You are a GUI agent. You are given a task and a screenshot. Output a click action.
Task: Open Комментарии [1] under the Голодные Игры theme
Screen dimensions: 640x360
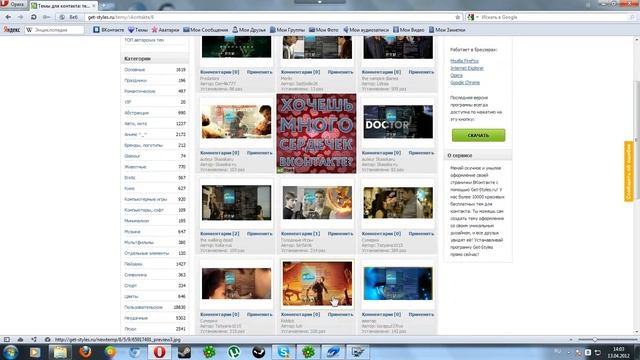(300, 234)
